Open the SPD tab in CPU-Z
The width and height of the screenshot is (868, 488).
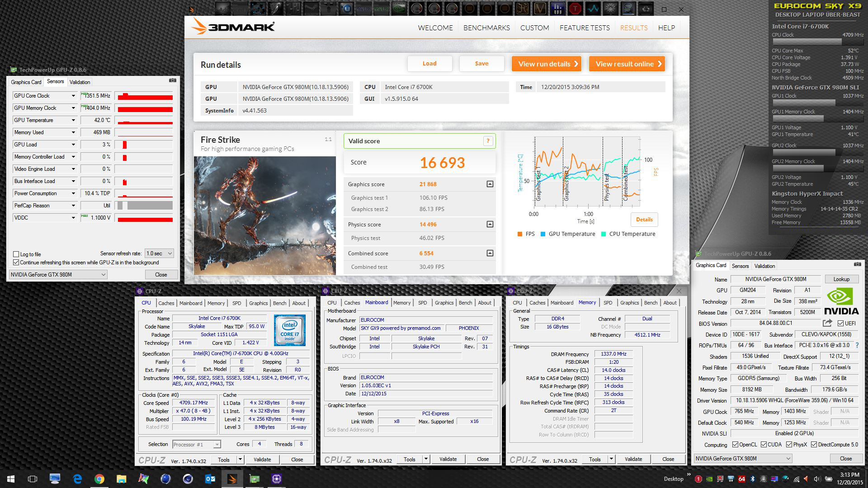point(236,303)
